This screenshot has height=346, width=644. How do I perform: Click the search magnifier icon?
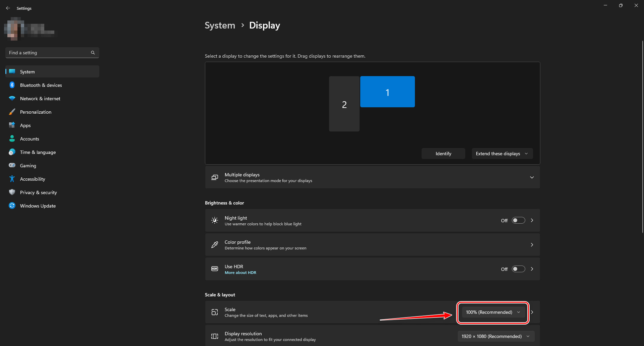pos(93,53)
